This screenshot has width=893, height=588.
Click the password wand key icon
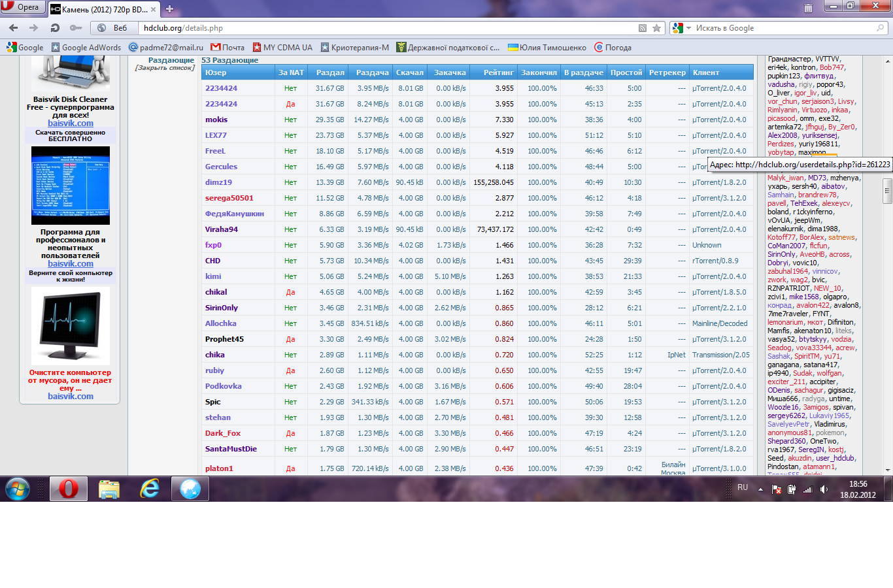[76, 28]
